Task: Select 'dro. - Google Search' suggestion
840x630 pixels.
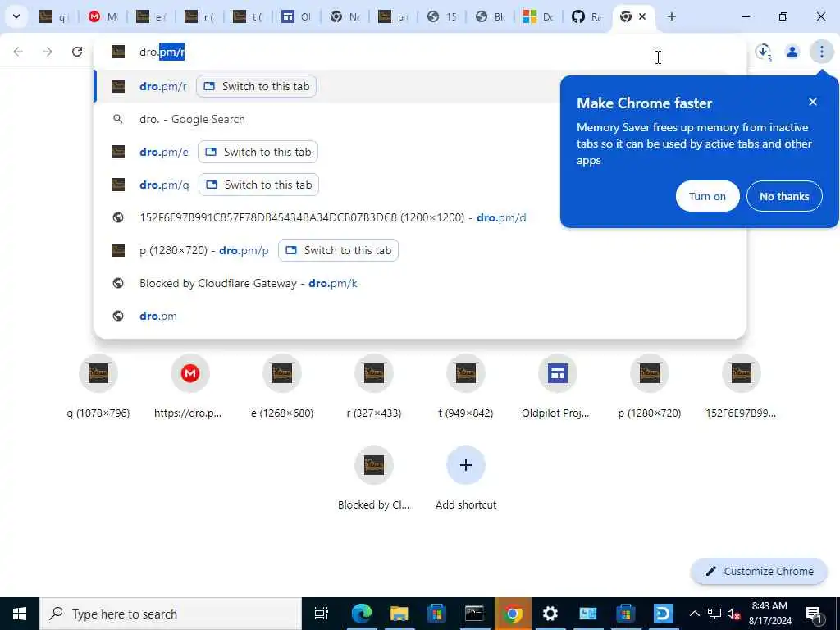Action: (192, 119)
